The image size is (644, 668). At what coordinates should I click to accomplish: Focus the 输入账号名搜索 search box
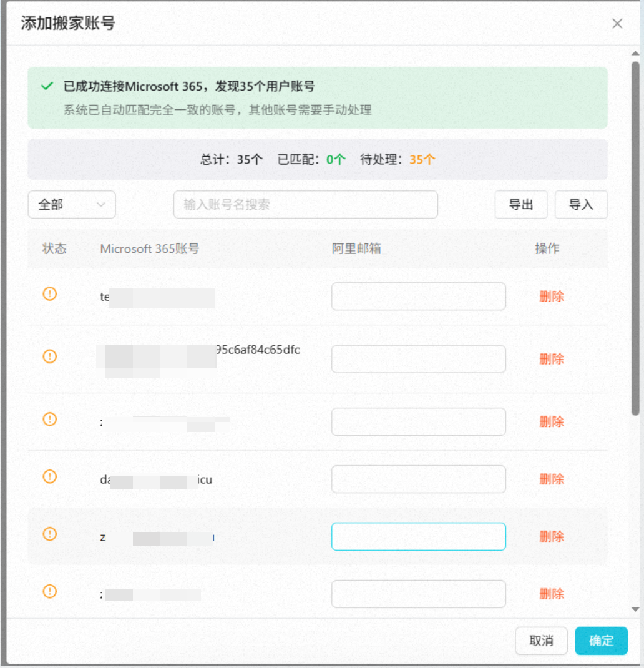click(305, 205)
